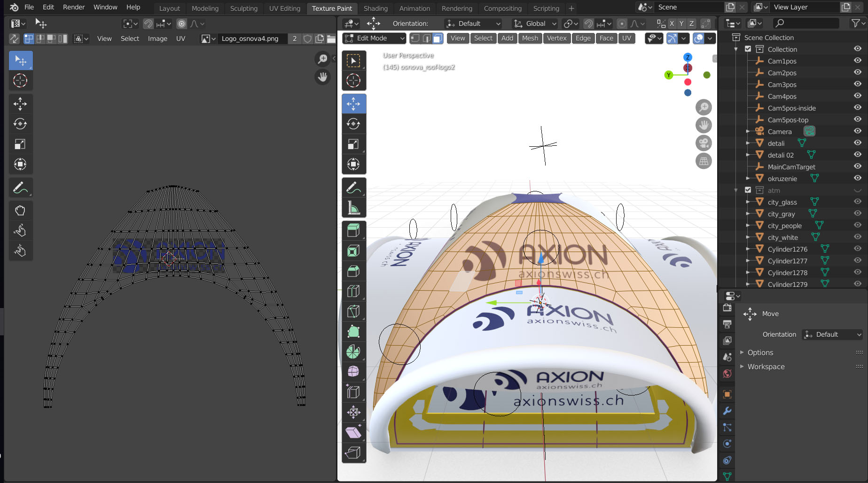Activate the Scale tool in 3D viewport
Viewport: 868px width, 483px height.
[x=353, y=144]
